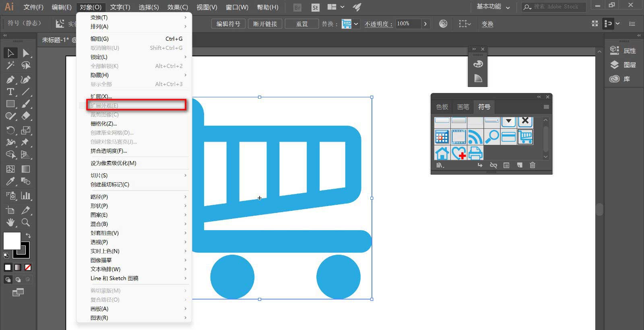Switch paint mode to Gradient

point(18,267)
